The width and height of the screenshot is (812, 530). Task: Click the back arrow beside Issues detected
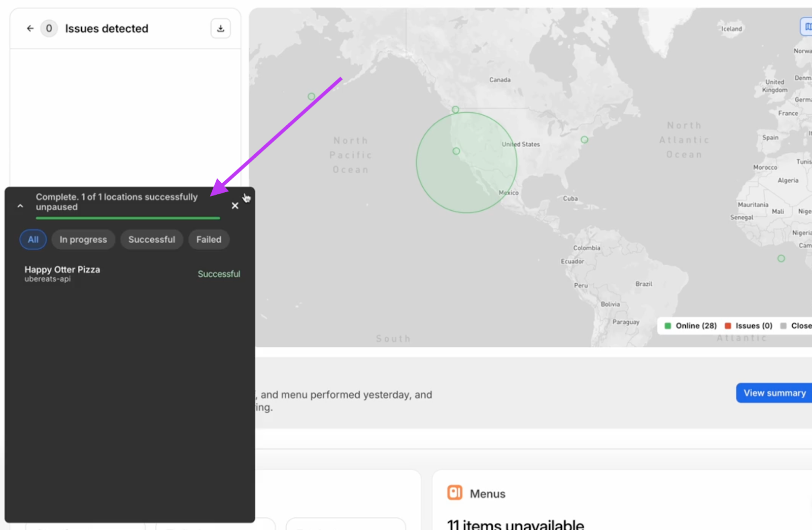30,28
